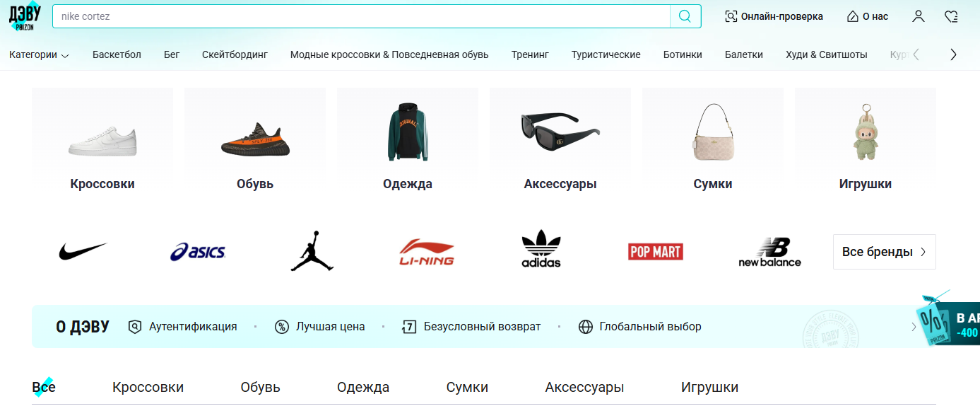
Task: Open the Онлайн-проверка link
Action: click(x=774, y=16)
